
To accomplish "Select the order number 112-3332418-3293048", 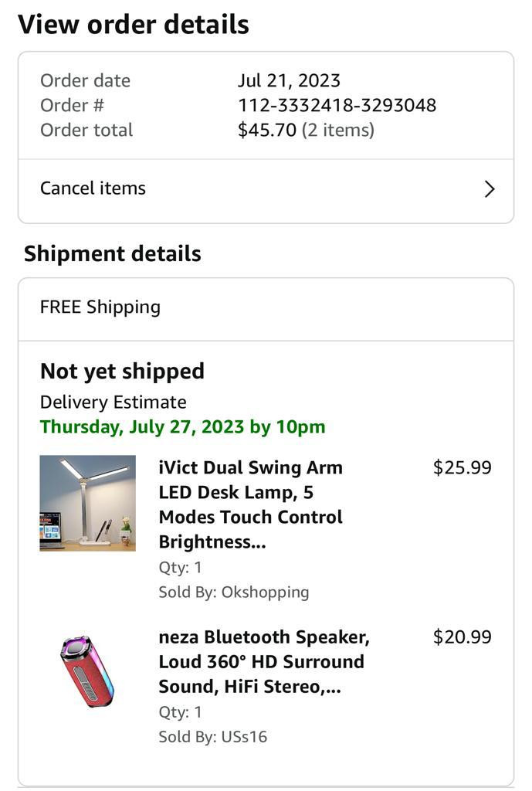I will click(337, 105).
